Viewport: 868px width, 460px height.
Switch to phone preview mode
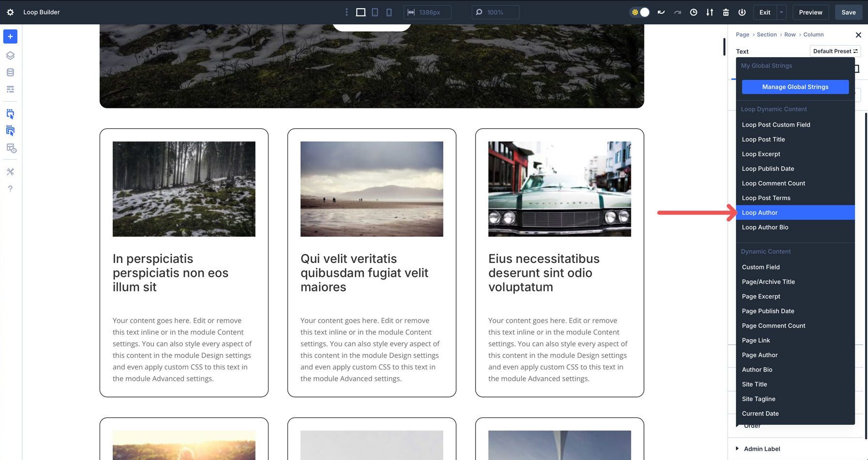tap(389, 12)
